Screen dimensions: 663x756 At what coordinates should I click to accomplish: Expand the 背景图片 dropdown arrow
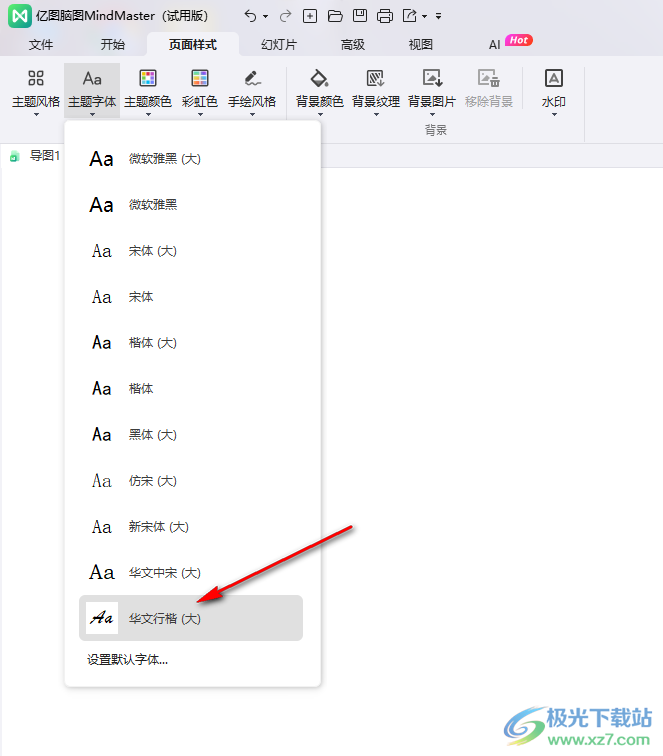[x=432, y=115]
